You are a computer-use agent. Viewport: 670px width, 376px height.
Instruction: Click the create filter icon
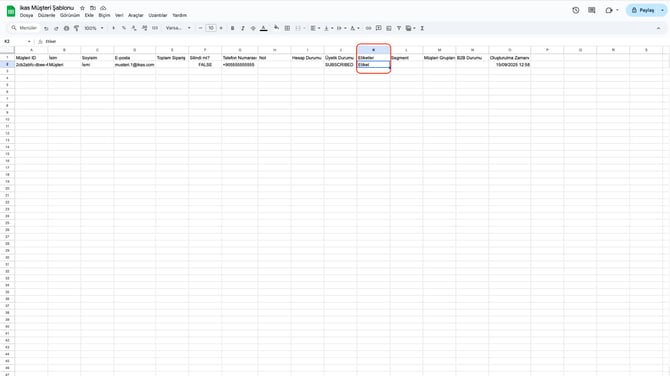pyautogui.click(x=399, y=28)
